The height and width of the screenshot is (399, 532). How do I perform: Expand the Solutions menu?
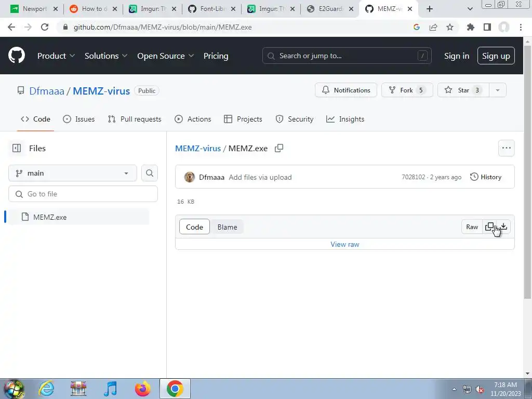coord(106,56)
